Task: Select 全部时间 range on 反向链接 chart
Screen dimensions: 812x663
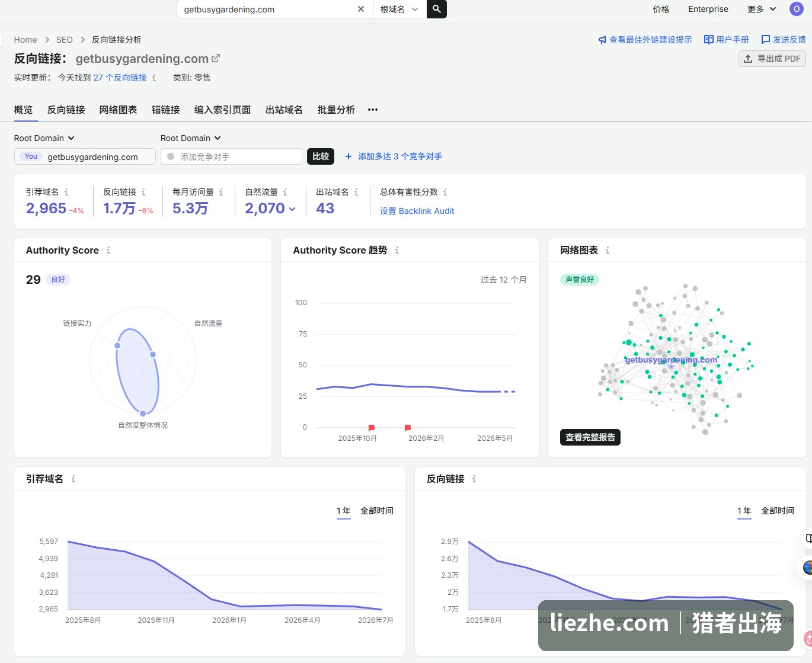Action: coord(778,511)
